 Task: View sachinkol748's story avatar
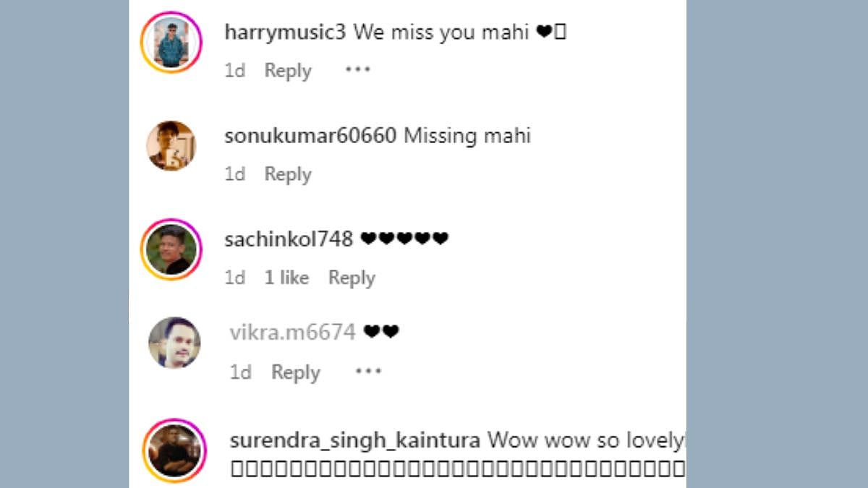point(171,249)
